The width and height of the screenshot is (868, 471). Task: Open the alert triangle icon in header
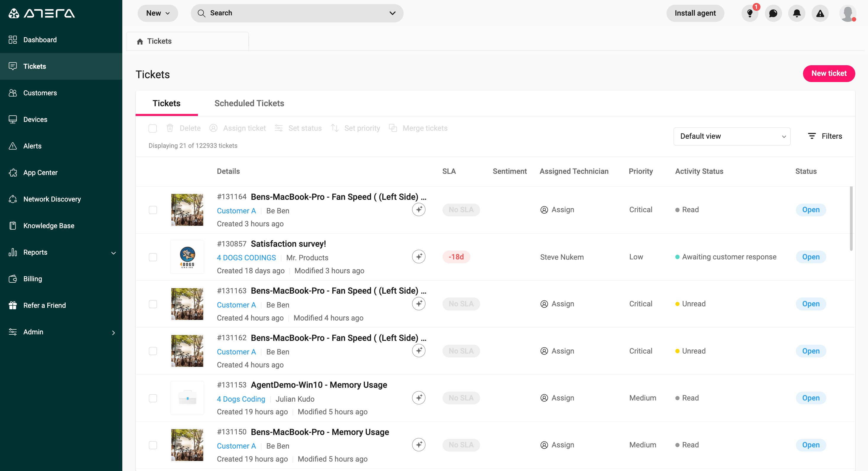coord(820,13)
